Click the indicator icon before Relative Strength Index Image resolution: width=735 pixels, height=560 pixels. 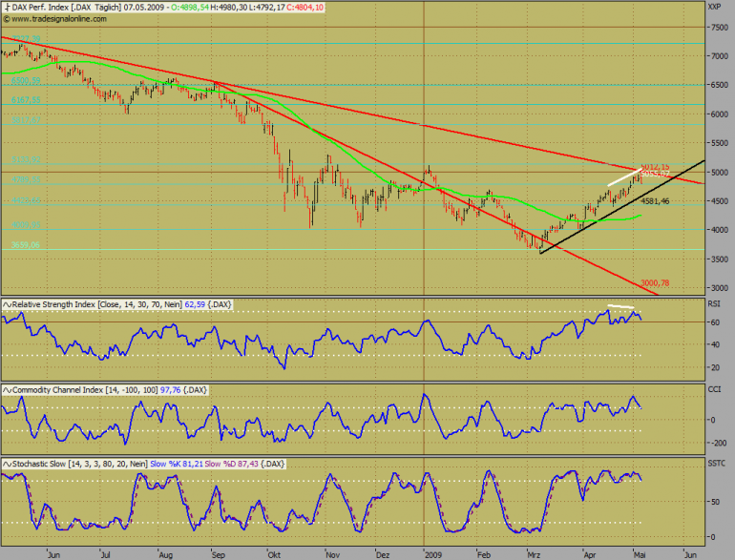coord(7,304)
